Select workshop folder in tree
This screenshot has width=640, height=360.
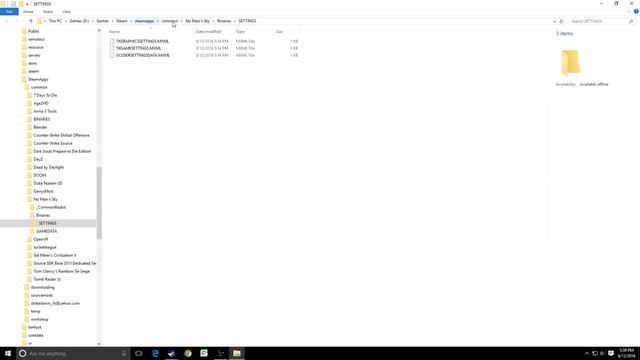pos(39,319)
